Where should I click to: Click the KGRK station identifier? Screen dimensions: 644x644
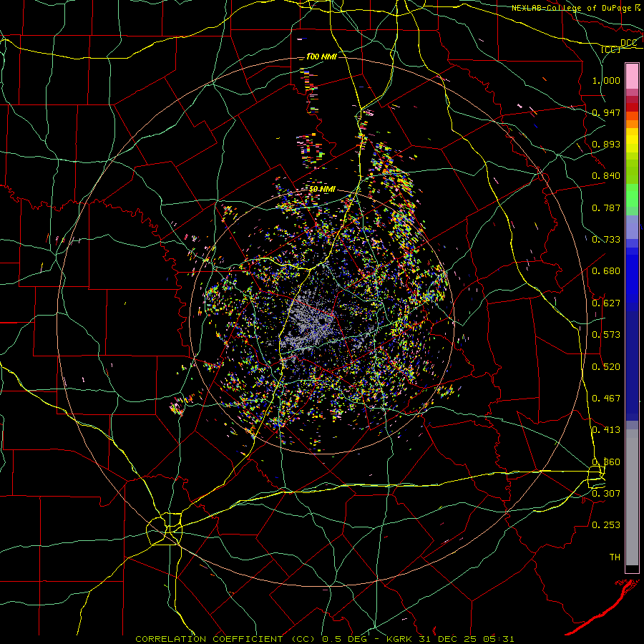tap(401, 639)
